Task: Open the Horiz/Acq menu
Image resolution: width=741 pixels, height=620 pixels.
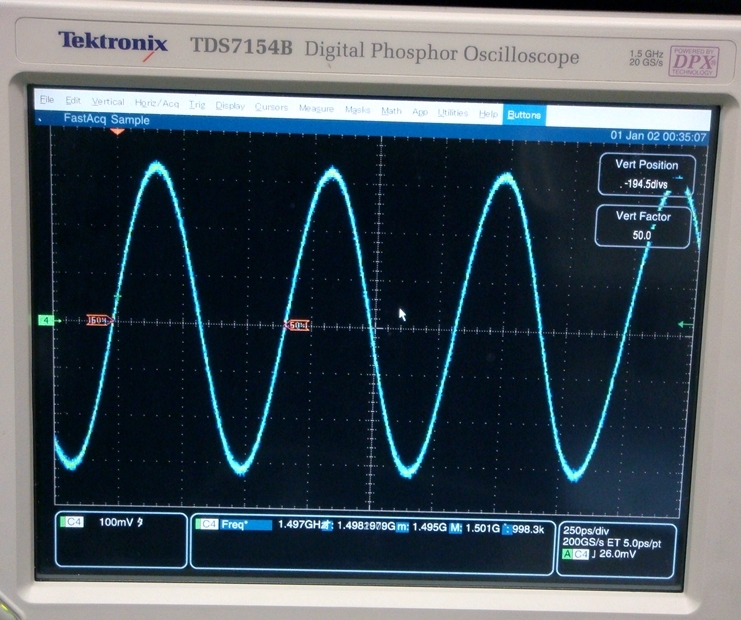Action: coord(156,103)
